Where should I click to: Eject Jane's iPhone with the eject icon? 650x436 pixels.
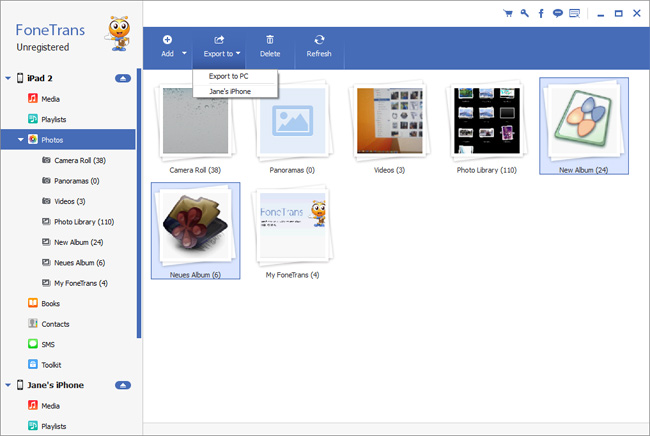click(123, 384)
